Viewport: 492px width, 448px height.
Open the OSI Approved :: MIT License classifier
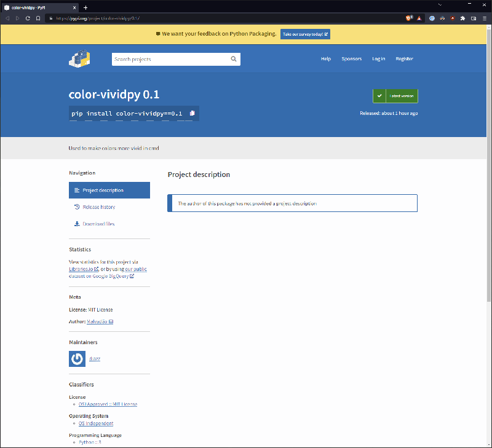point(108,404)
